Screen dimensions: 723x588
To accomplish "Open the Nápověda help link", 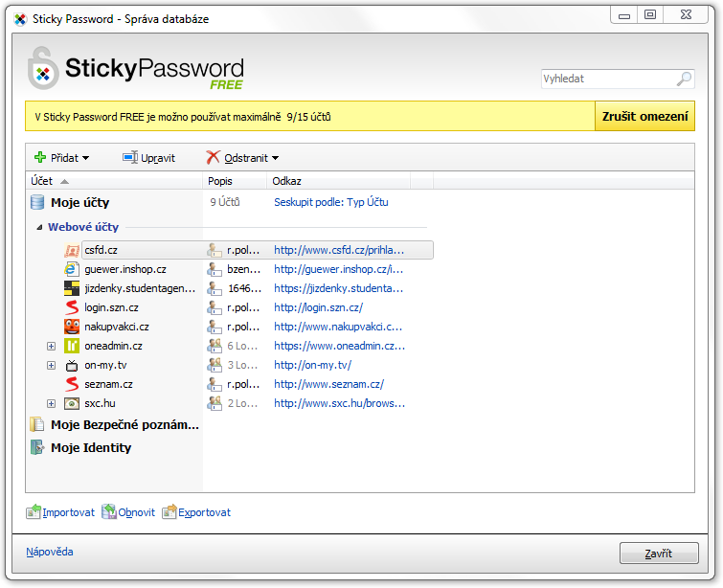I will (50, 552).
